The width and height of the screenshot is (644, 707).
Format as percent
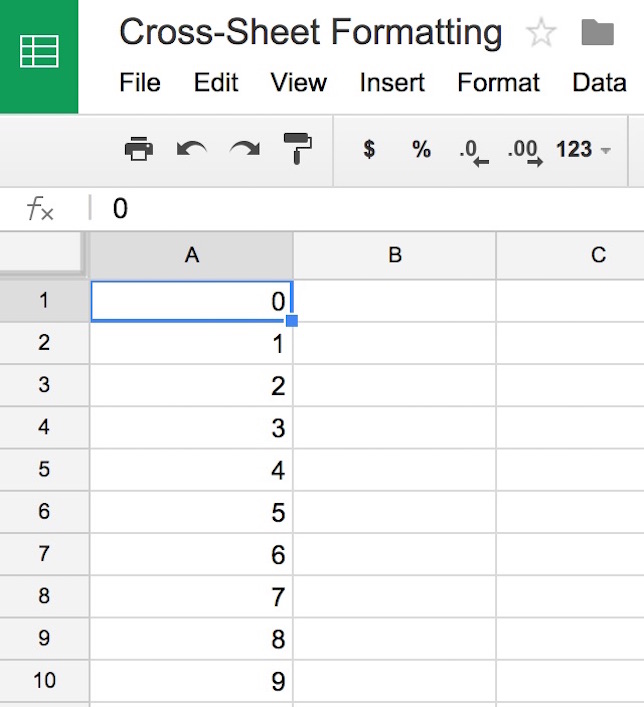(x=421, y=149)
